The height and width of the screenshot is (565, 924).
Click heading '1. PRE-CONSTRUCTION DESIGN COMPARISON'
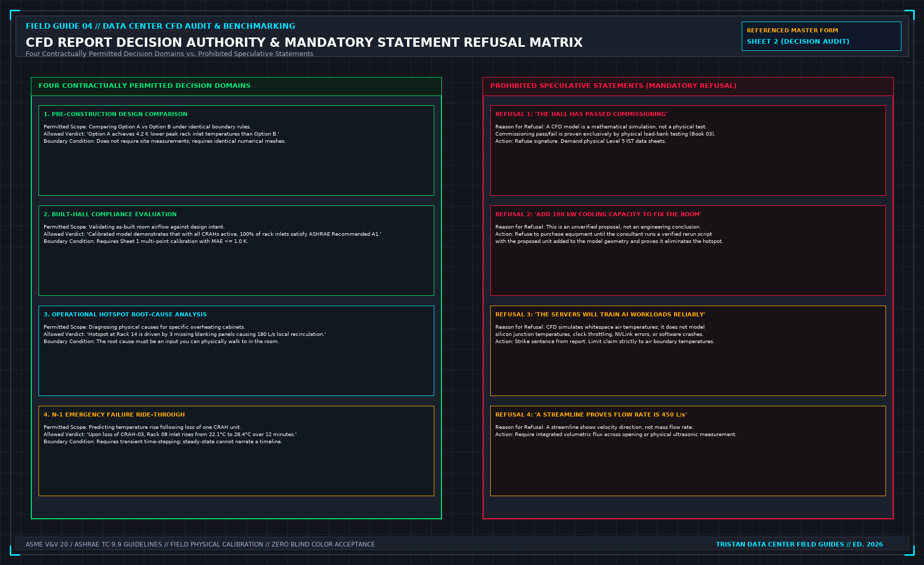point(115,114)
